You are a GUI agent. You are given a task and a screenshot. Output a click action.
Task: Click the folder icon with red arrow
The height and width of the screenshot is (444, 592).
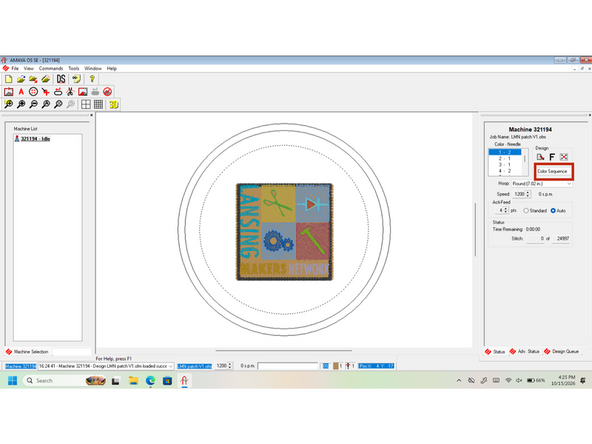coord(33,79)
